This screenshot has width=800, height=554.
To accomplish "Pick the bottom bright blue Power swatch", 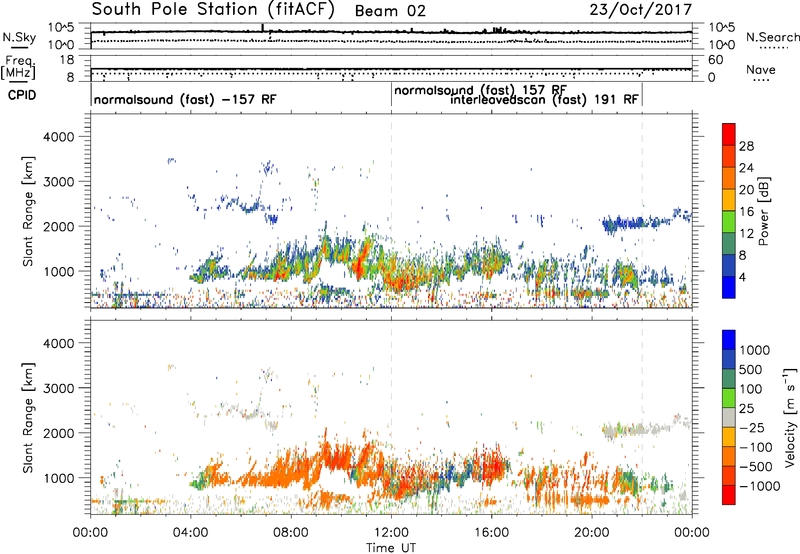I will click(x=729, y=287).
